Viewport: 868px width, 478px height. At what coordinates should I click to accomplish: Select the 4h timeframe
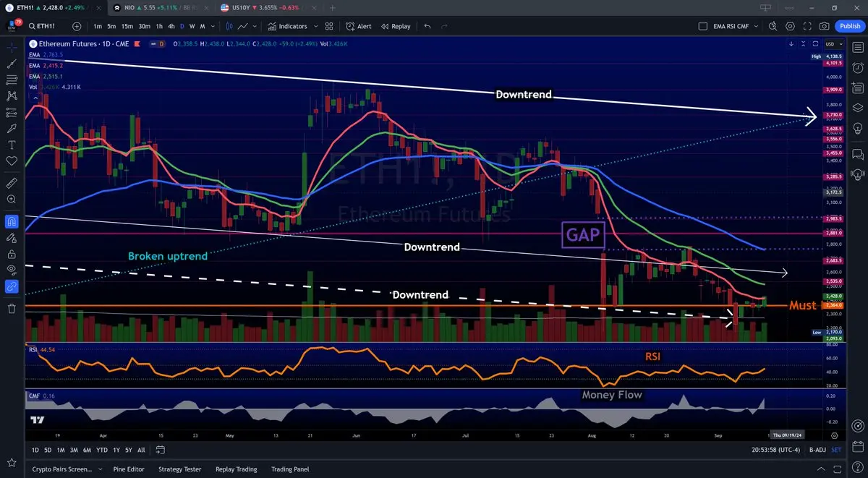(x=171, y=26)
